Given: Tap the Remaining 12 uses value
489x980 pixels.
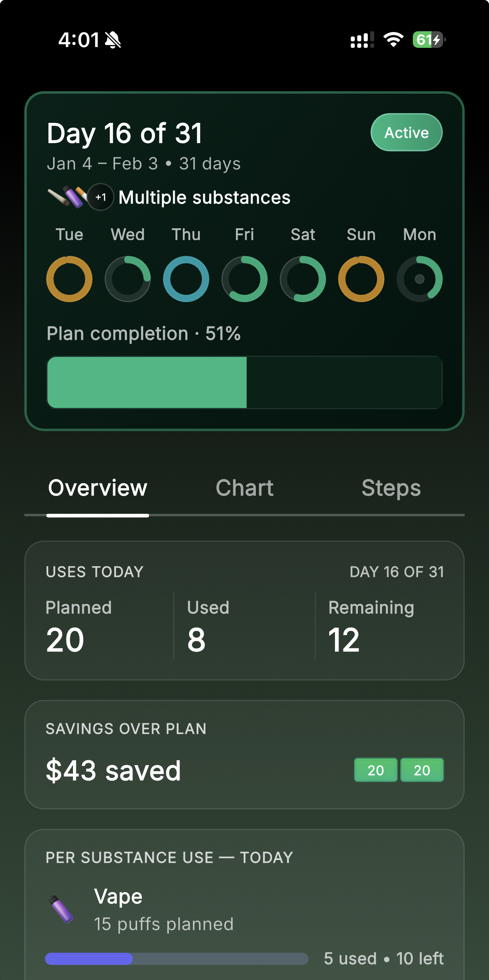Looking at the screenshot, I should coord(344,640).
